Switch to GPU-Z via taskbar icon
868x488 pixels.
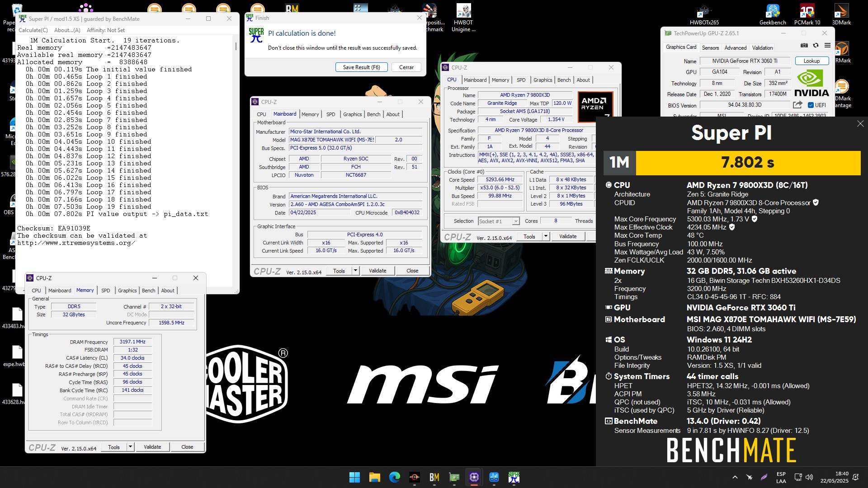click(454, 477)
